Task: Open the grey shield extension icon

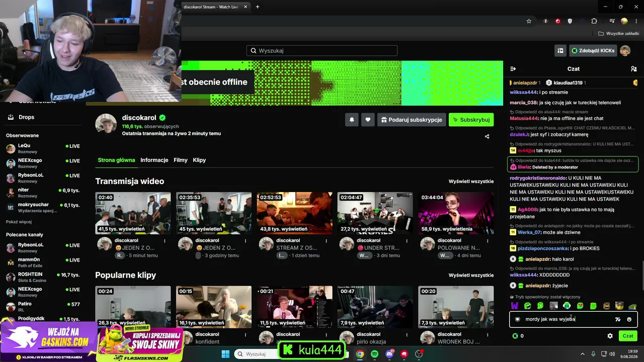Action: tap(570, 21)
